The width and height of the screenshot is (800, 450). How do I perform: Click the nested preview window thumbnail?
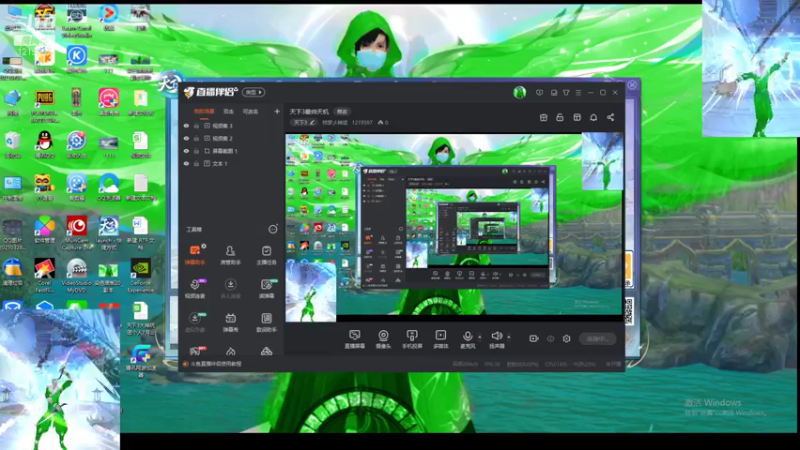point(454,227)
